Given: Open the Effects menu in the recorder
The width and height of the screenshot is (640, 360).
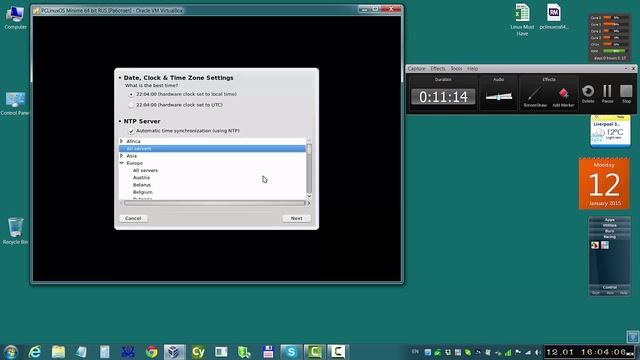Looking at the screenshot, I should [x=438, y=69].
